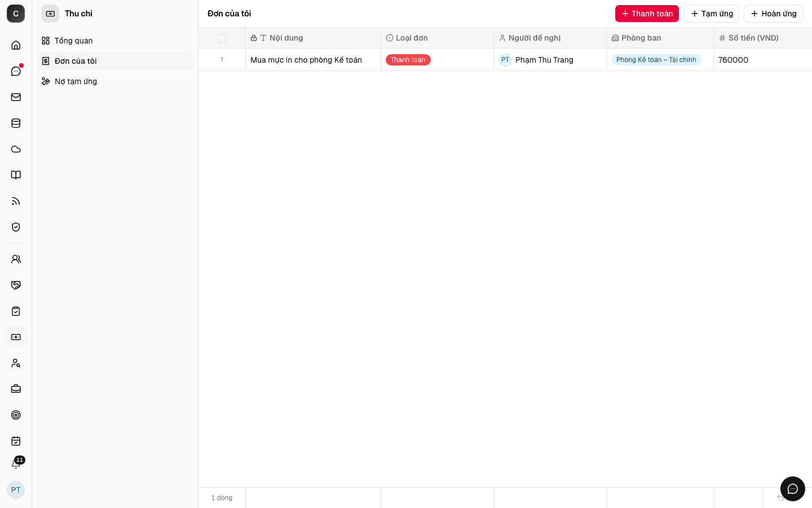The image size is (812, 508).
Task: Click the red Thanh toán type tag
Action: point(408,60)
